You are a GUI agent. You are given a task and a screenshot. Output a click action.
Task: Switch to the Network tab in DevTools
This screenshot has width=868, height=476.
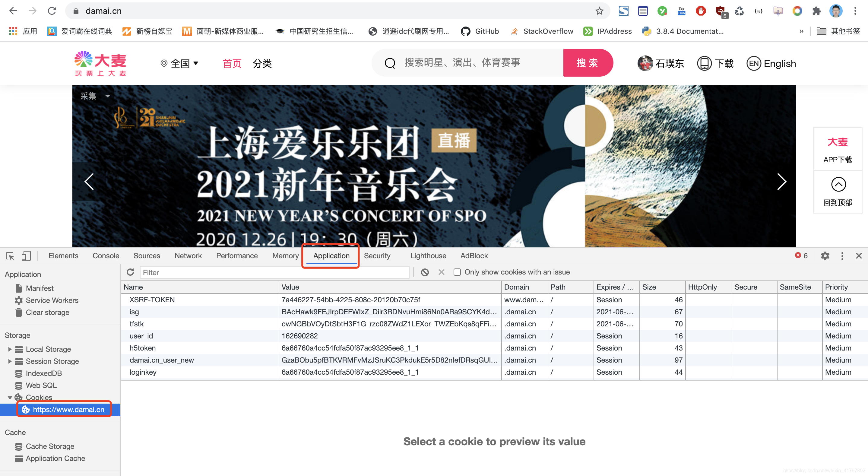(x=188, y=255)
